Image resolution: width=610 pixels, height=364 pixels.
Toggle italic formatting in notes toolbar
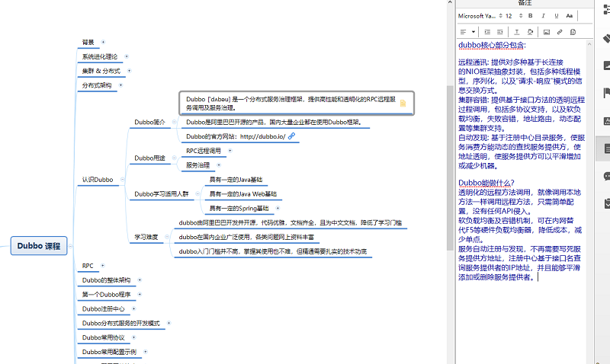(543, 16)
